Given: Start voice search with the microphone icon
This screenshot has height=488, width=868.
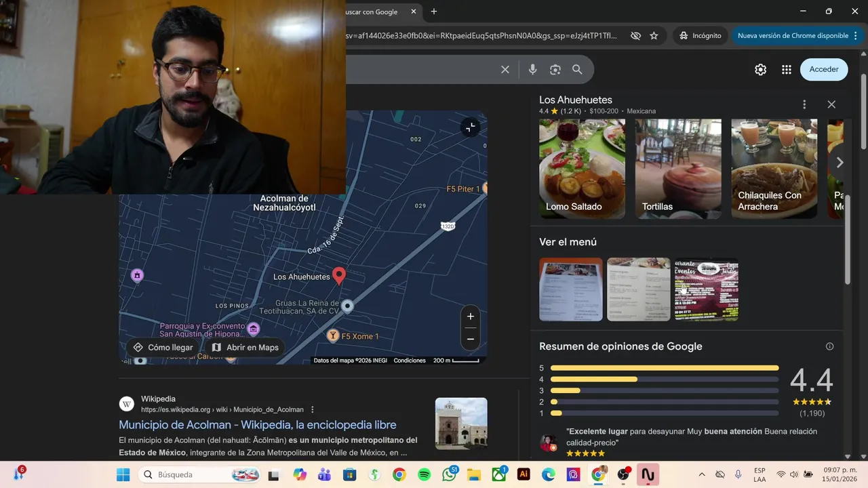Looking at the screenshot, I should [x=532, y=69].
